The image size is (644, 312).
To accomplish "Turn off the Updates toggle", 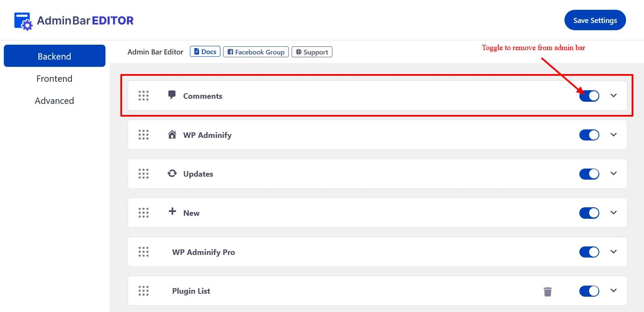I will click(x=589, y=174).
